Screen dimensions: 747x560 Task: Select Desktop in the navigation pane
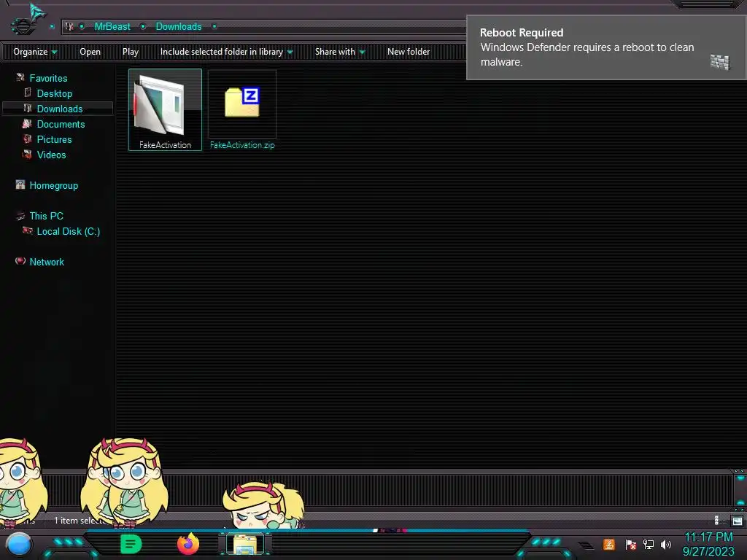click(x=54, y=93)
